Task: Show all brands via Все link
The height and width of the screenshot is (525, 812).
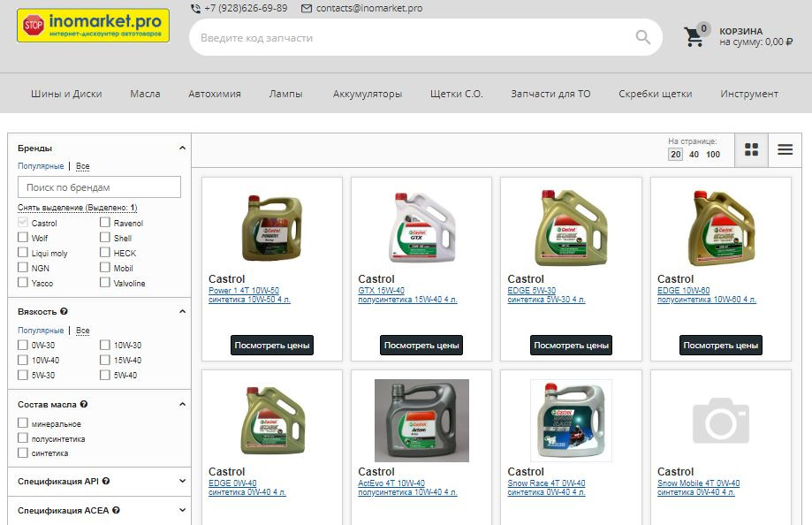Action: (83, 166)
